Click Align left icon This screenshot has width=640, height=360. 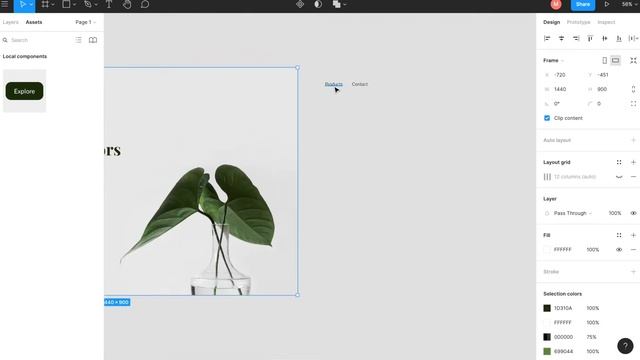[547, 38]
